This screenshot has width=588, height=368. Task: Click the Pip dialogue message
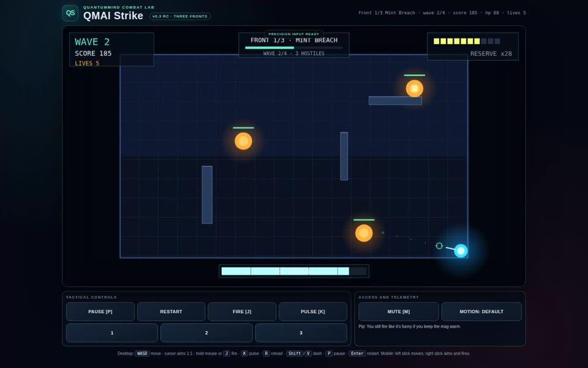point(410,326)
